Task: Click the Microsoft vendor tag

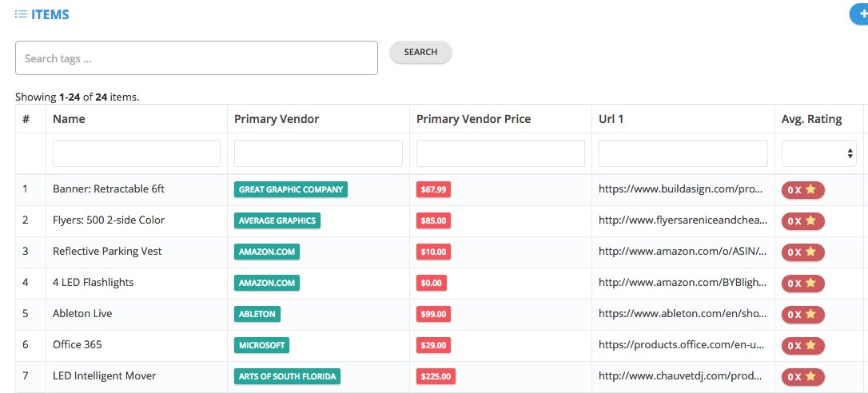Action: (x=262, y=345)
